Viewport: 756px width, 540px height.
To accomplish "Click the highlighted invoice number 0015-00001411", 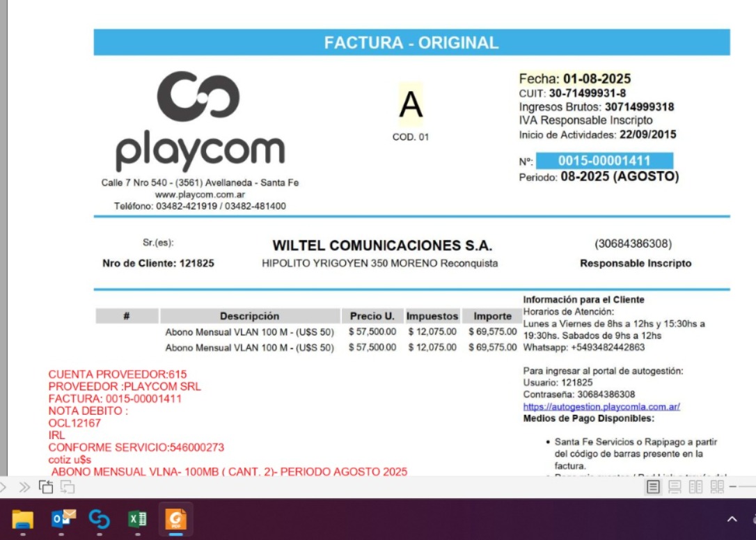I will click(x=604, y=161).
